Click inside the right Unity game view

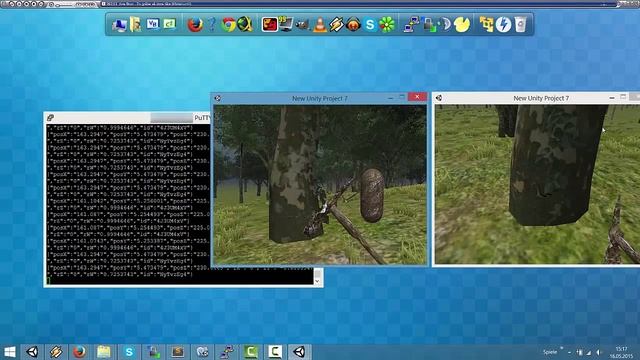(x=537, y=184)
